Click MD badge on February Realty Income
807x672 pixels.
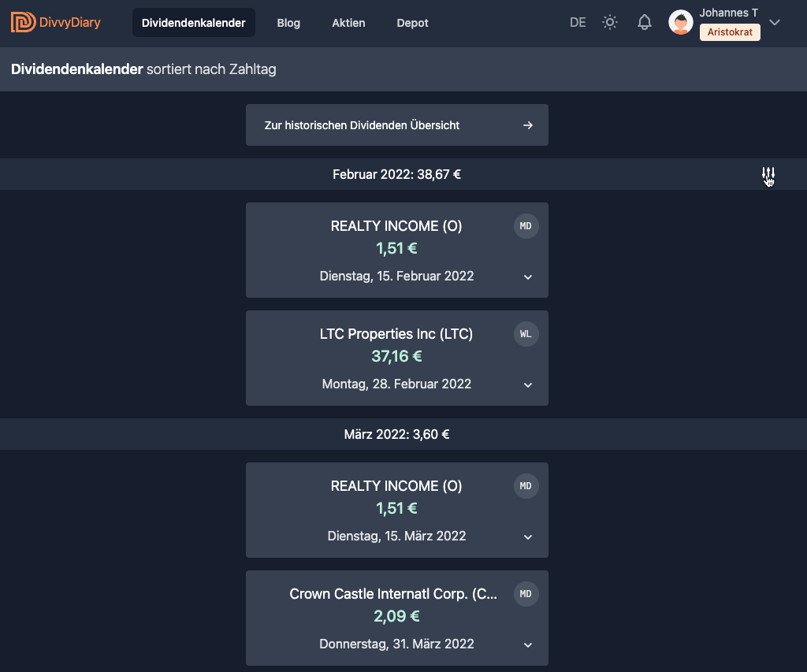tap(526, 226)
